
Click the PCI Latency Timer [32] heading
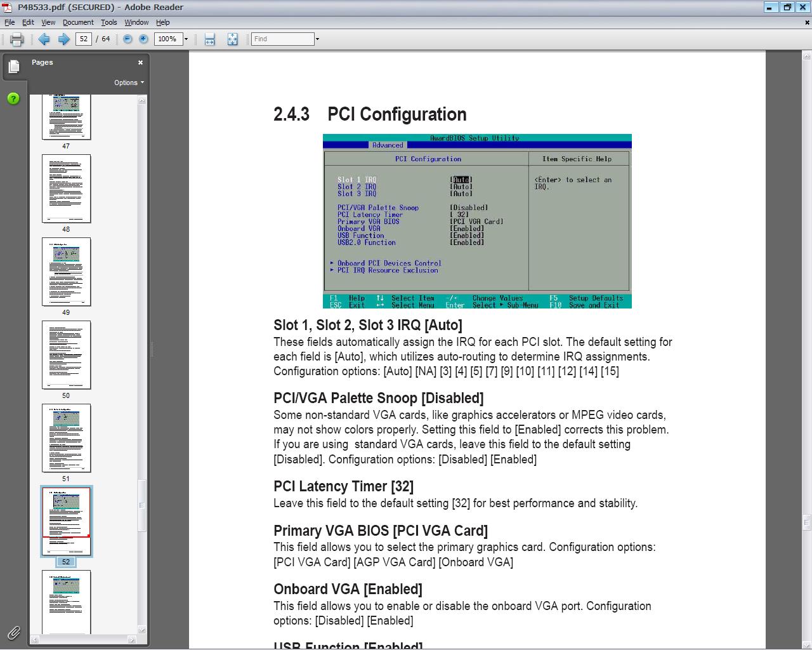coord(343,486)
